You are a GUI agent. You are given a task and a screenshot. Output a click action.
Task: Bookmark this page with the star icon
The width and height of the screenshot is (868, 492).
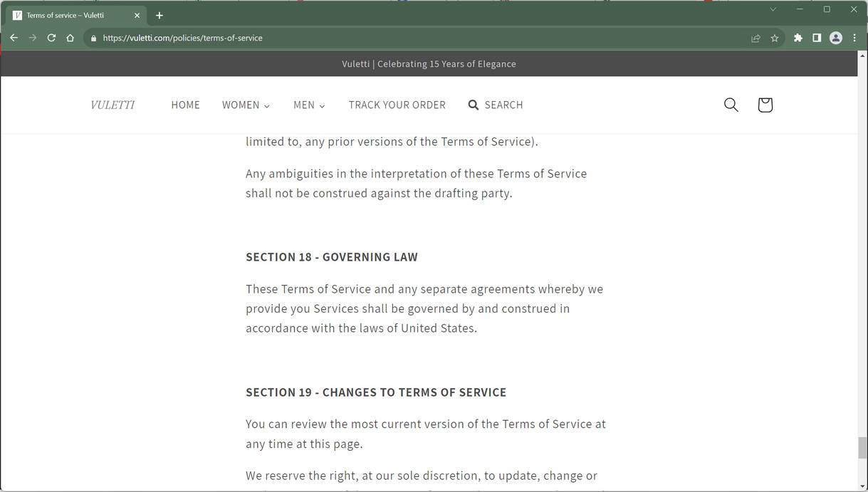[x=774, y=38]
